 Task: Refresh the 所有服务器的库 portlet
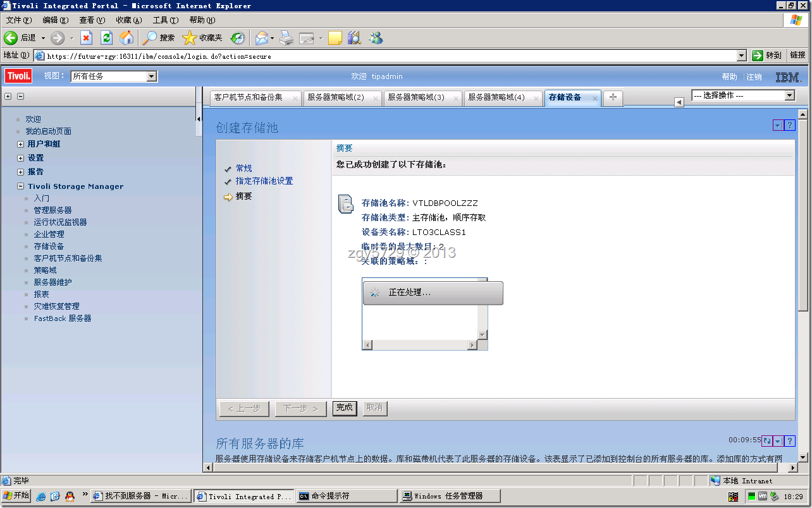click(x=767, y=441)
